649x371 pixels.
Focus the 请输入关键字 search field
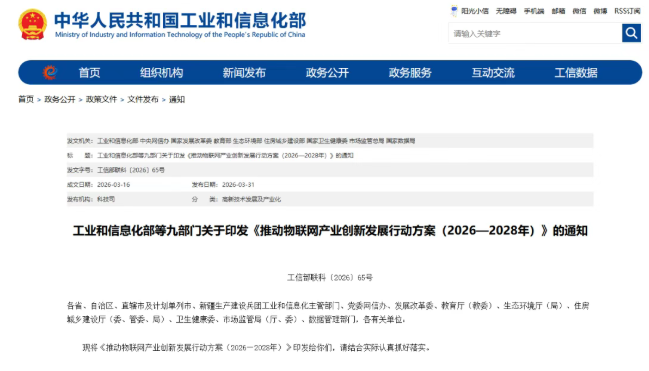point(535,33)
